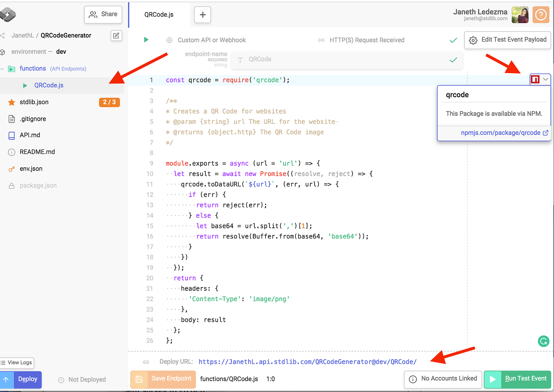Click the orange help question mark icon
554x392 pixels.
tap(541, 15)
